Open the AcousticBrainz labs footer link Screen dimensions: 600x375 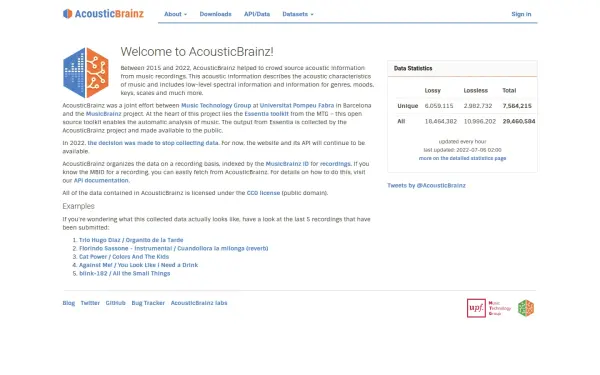(199, 303)
